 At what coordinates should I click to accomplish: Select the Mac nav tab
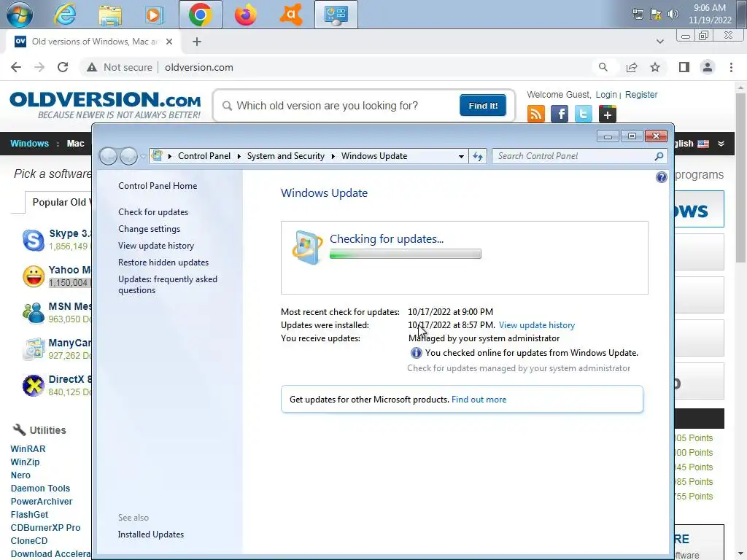point(75,144)
